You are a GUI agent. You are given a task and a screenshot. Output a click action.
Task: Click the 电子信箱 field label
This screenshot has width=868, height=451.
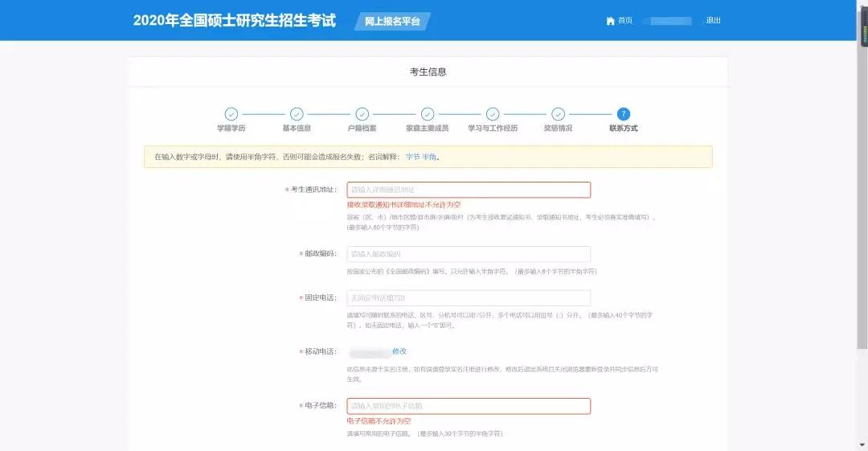[x=321, y=405]
